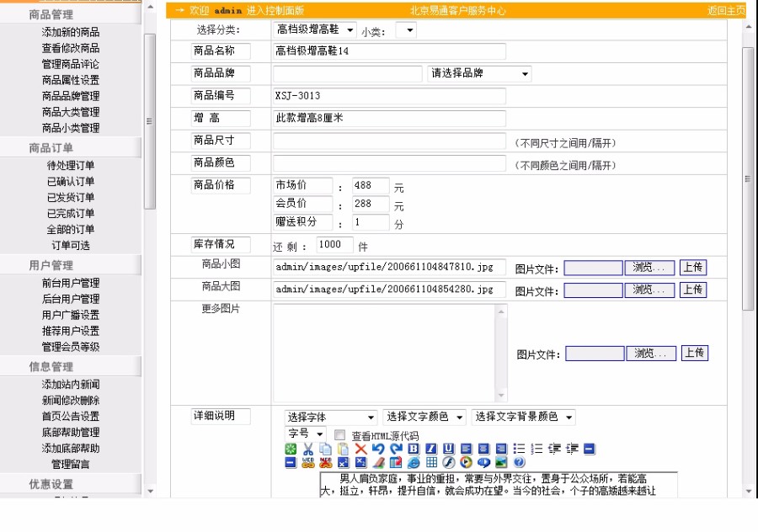Insert a table using the grid icon

(x=431, y=462)
